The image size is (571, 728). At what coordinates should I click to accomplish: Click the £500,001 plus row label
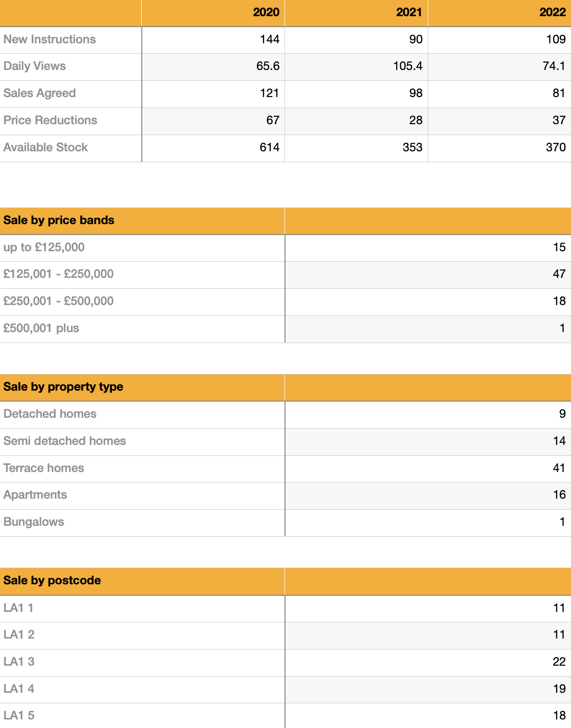click(41, 328)
